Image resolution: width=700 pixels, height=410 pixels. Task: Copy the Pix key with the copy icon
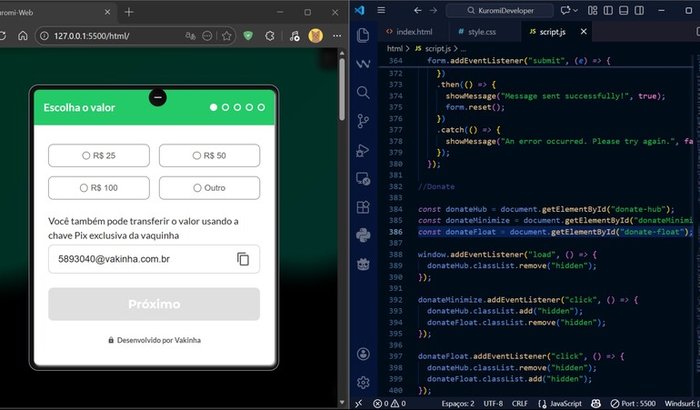pyautogui.click(x=243, y=259)
